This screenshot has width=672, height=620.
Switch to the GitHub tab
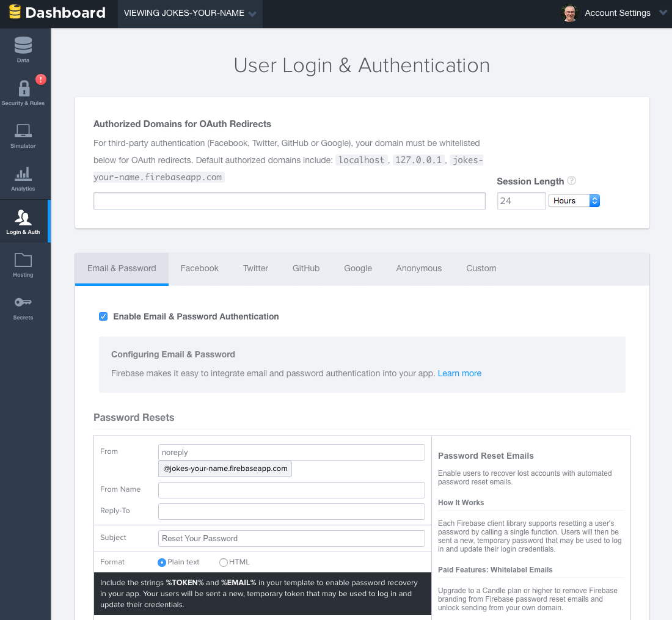[x=306, y=269]
